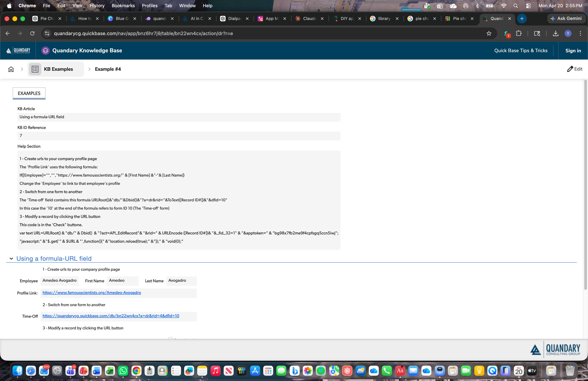Viewport: 588px width, 381px height.
Task: Open the History menu
Action: (x=97, y=6)
